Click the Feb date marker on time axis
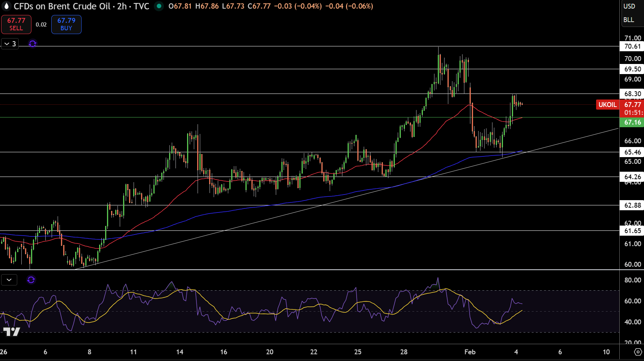Screen dimensions: 644x361 click(470, 352)
